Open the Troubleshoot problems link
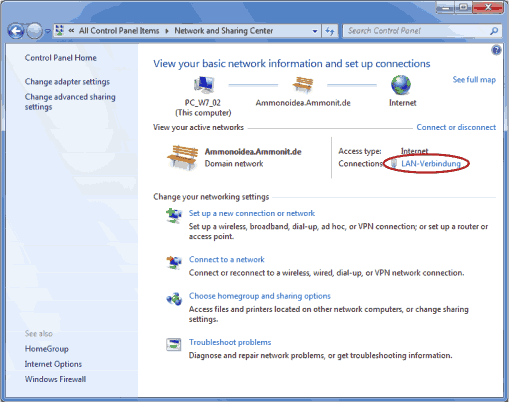The image size is (509, 402). pos(230,342)
